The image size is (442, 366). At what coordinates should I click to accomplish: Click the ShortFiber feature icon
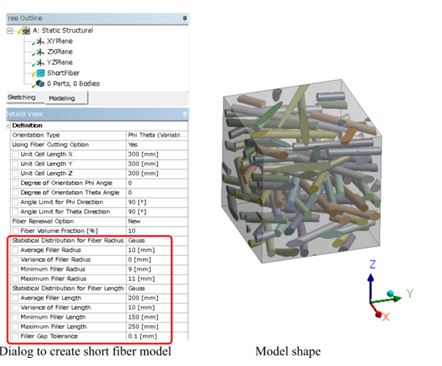coord(40,73)
